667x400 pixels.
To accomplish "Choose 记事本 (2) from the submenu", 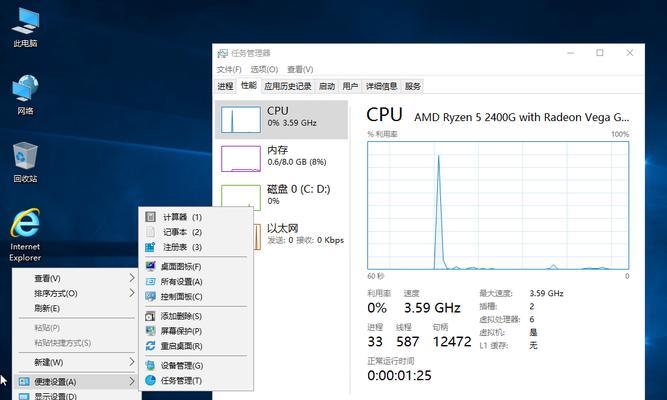I will pos(182,232).
